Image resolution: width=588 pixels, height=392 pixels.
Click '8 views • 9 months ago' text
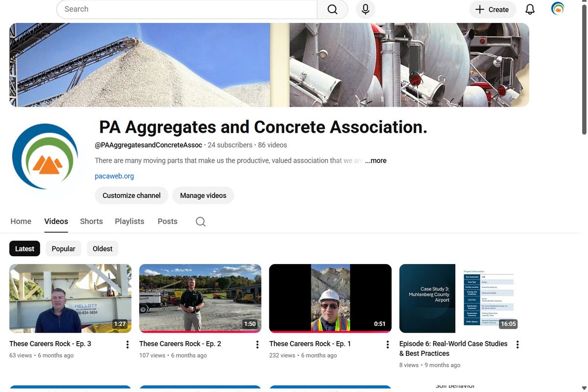point(430,366)
